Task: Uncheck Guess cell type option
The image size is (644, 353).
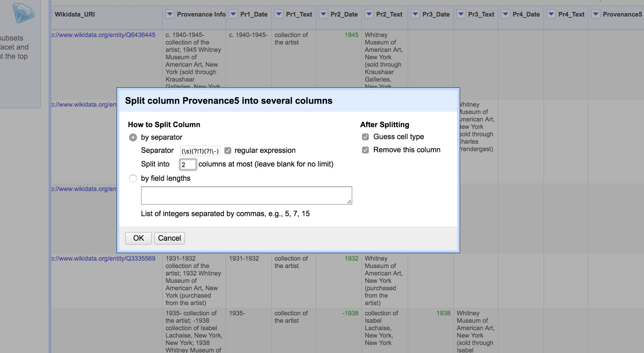Action: (365, 137)
